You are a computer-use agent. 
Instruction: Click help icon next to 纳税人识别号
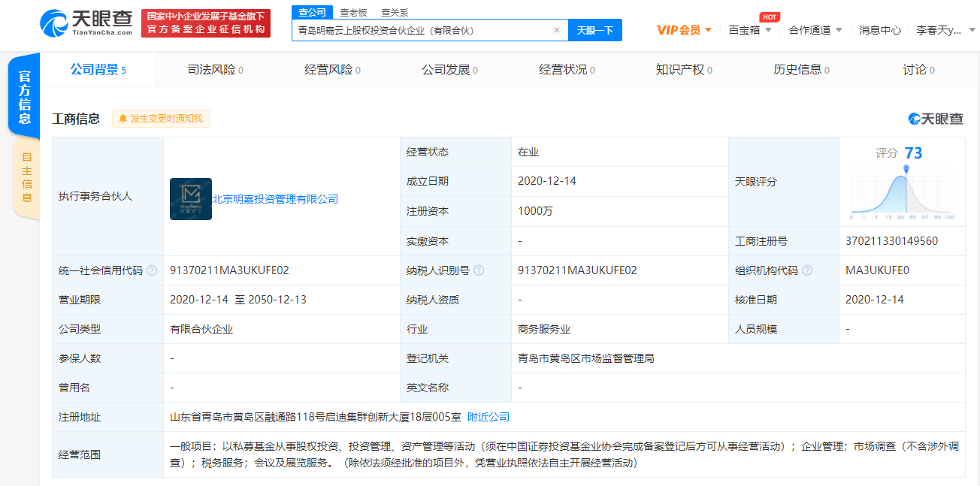coord(479,270)
